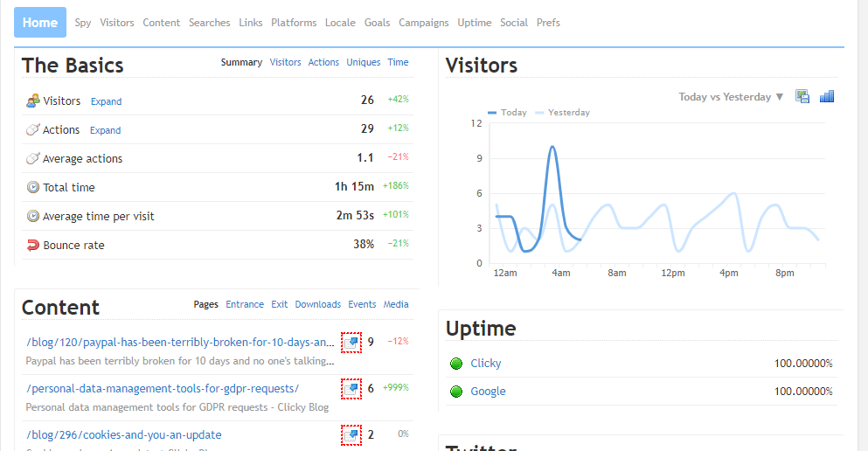This screenshot has height=451, width=868.
Task: Click the Bounce rate value 38%
Action: click(364, 244)
